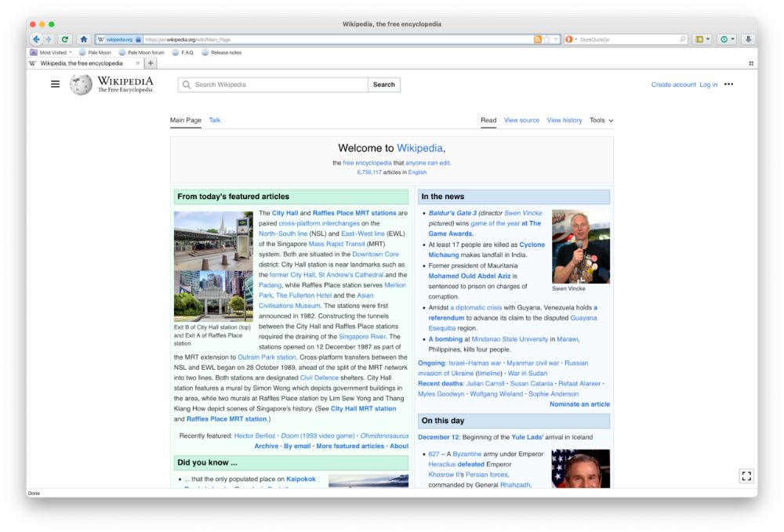
Task: Toggle the full-width page layout icon
Action: (746, 476)
